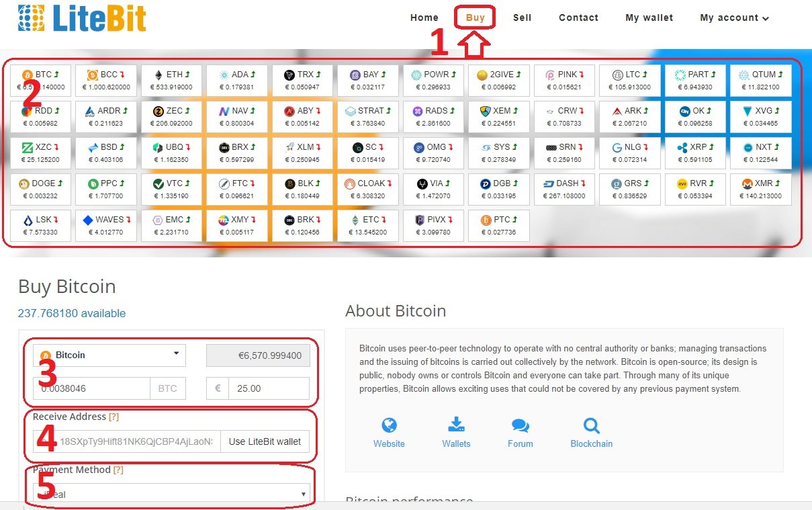Go to the Home page
812x510 pixels.
(424, 18)
